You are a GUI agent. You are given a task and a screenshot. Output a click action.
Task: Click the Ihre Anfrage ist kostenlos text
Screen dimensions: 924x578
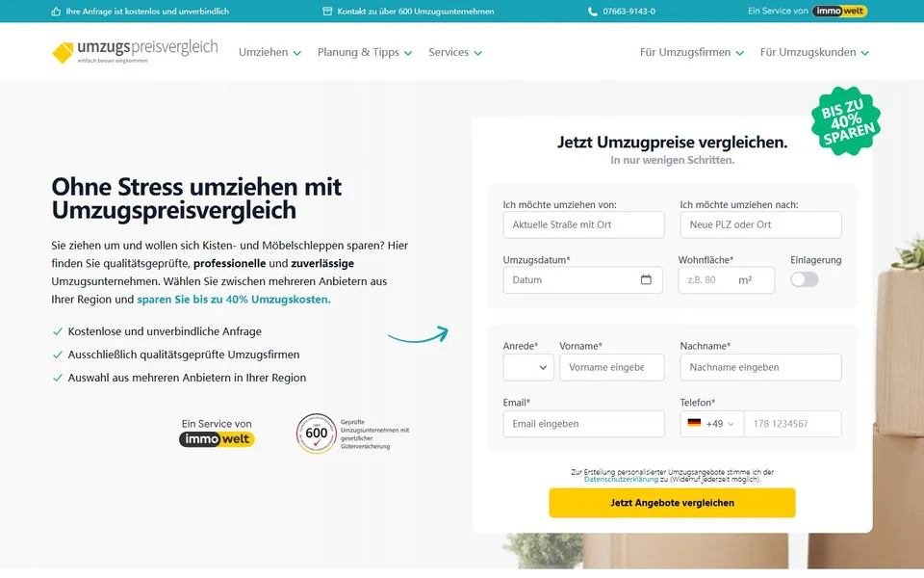(x=147, y=12)
